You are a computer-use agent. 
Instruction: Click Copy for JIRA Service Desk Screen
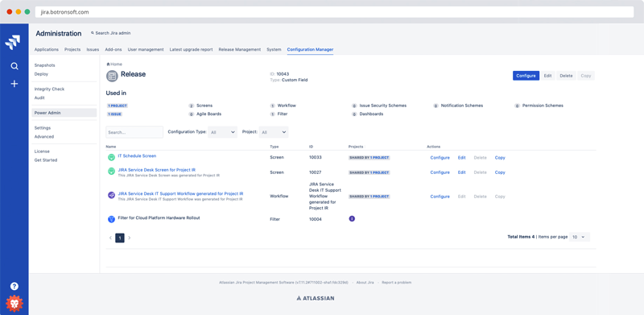click(x=500, y=172)
